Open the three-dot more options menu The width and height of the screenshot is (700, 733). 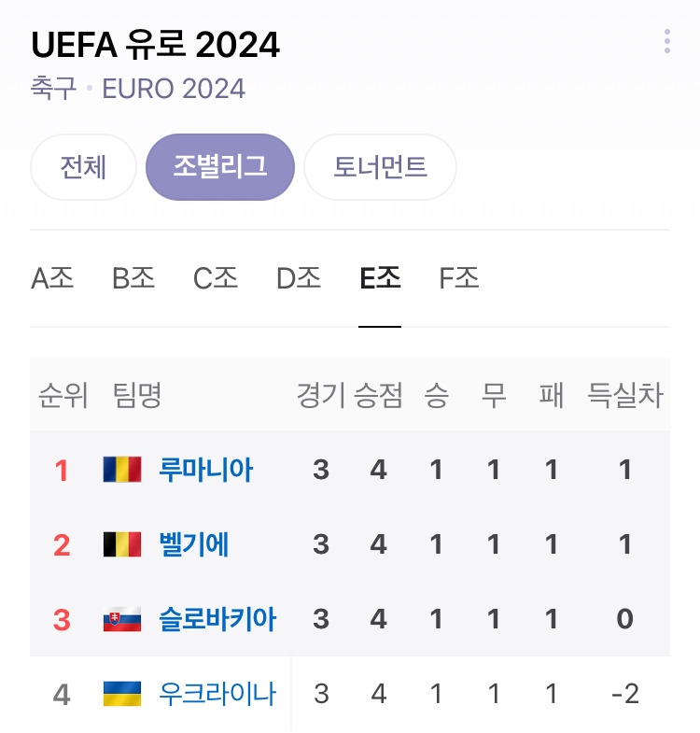point(666,41)
